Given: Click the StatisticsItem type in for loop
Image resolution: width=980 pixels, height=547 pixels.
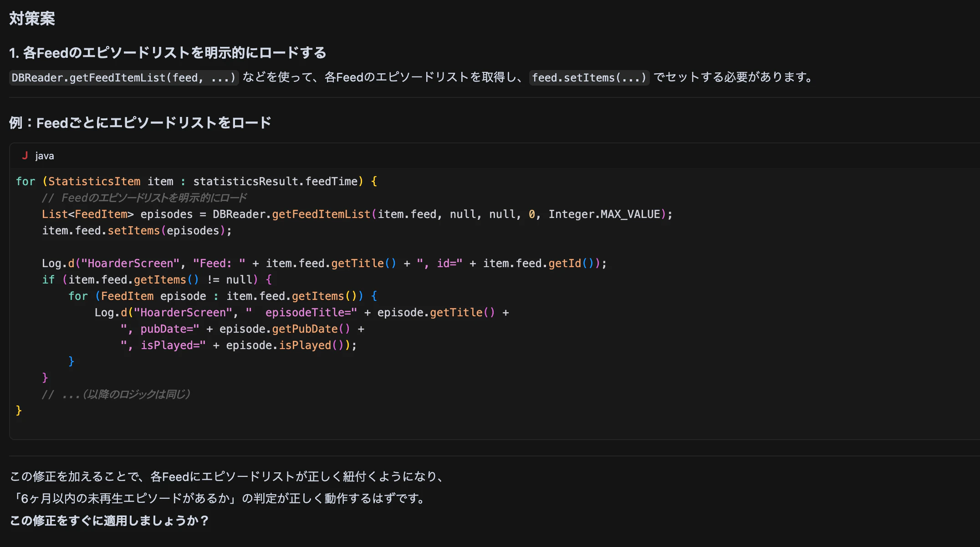Looking at the screenshot, I should [94, 182].
